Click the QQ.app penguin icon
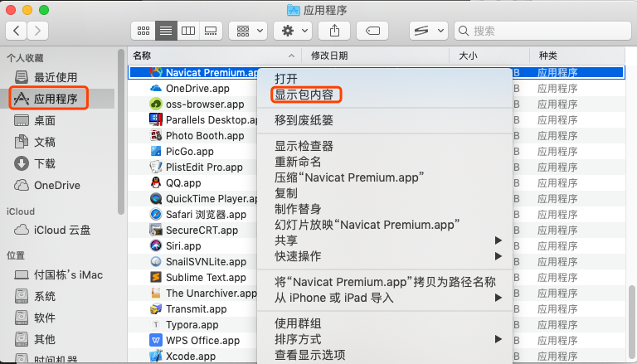The height and width of the screenshot is (364, 637). 156,182
